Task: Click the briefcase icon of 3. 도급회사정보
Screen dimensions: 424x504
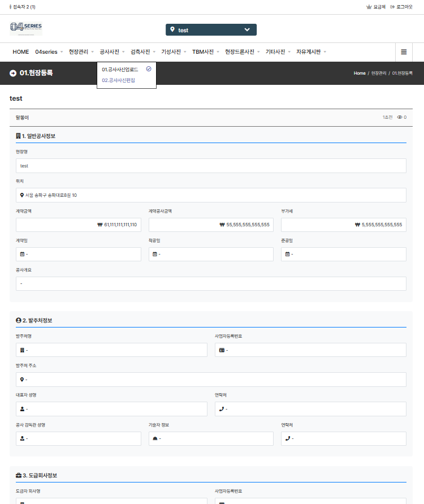Action: coord(19,475)
